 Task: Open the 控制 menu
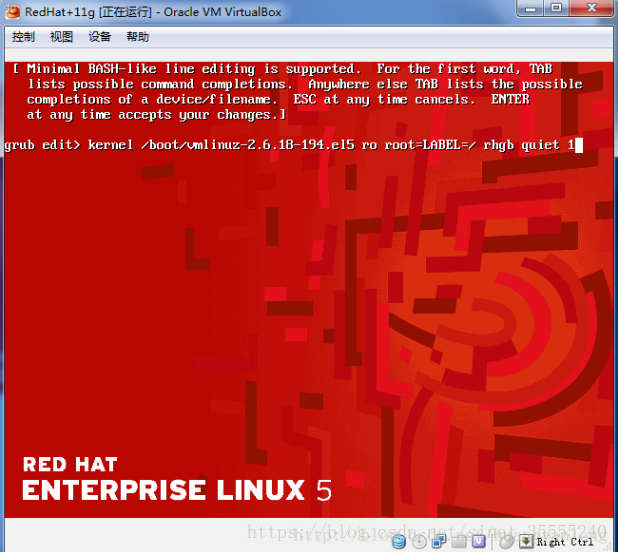tap(23, 37)
